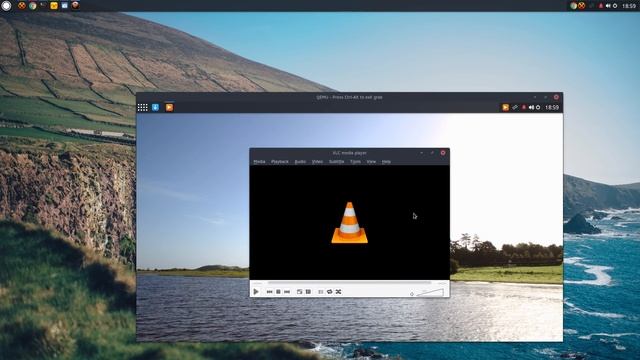Click the power icon in the guest panel tray
The height and width of the screenshot is (360, 640).
pos(538,107)
